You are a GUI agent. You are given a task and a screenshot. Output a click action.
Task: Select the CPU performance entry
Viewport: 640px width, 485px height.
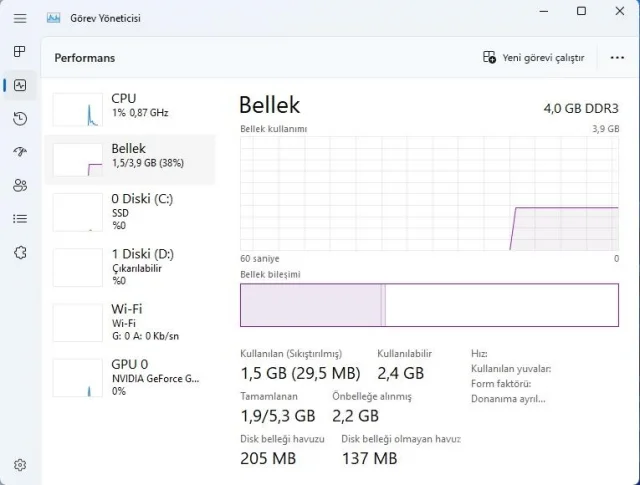[x=130, y=106]
